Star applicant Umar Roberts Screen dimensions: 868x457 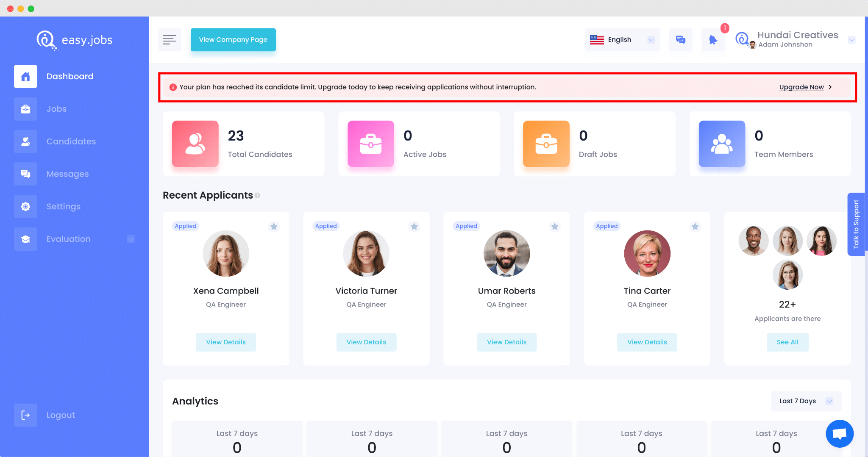click(554, 227)
